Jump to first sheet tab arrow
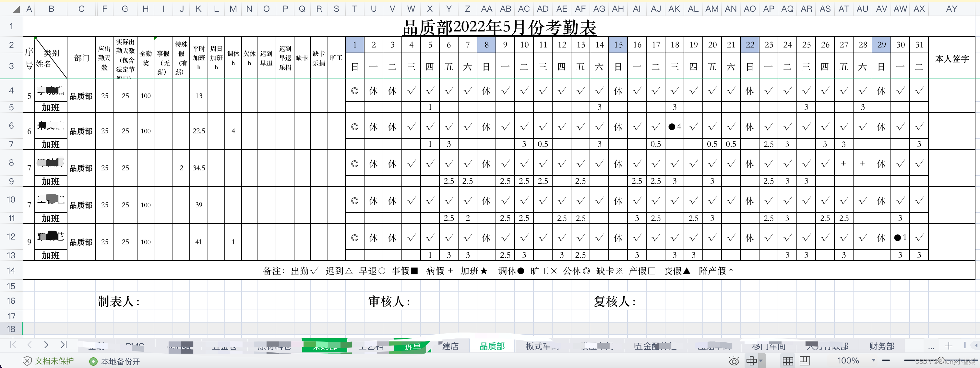Image resolution: width=980 pixels, height=368 pixels. (x=13, y=345)
